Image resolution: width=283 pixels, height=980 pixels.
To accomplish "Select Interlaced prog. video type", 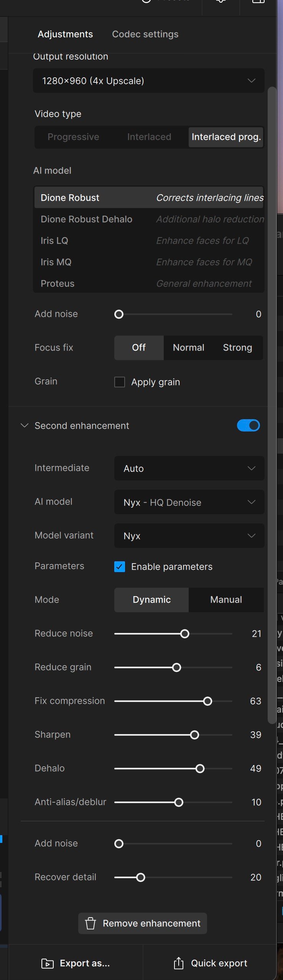I will [226, 137].
